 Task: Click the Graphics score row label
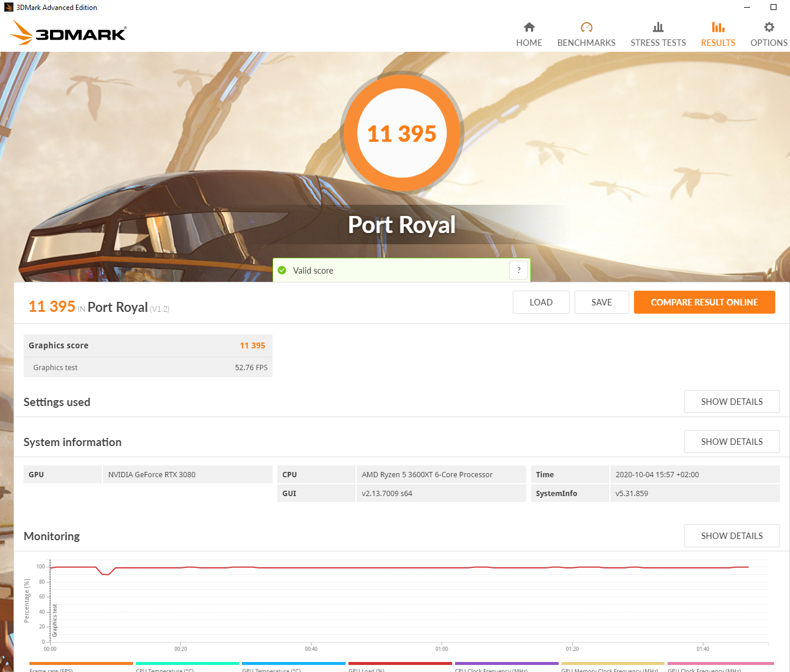pos(58,345)
